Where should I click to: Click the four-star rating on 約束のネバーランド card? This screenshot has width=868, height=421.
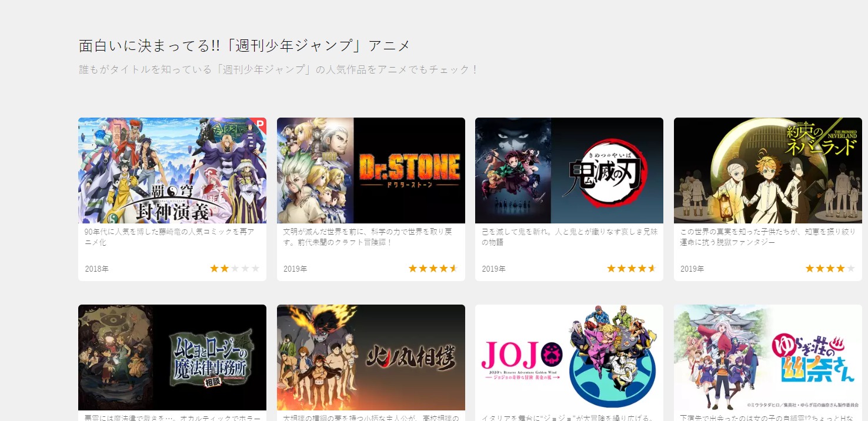[830, 269]
